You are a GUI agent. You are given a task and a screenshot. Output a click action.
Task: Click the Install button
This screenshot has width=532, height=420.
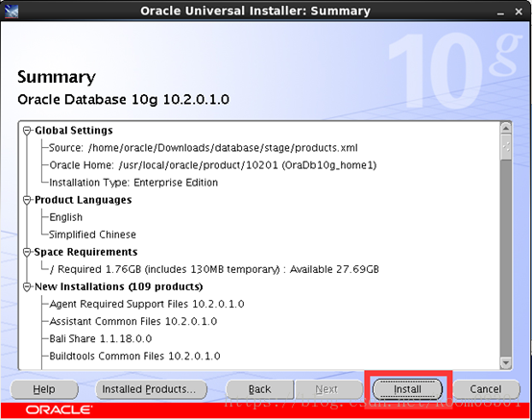[x=407, y=389]
